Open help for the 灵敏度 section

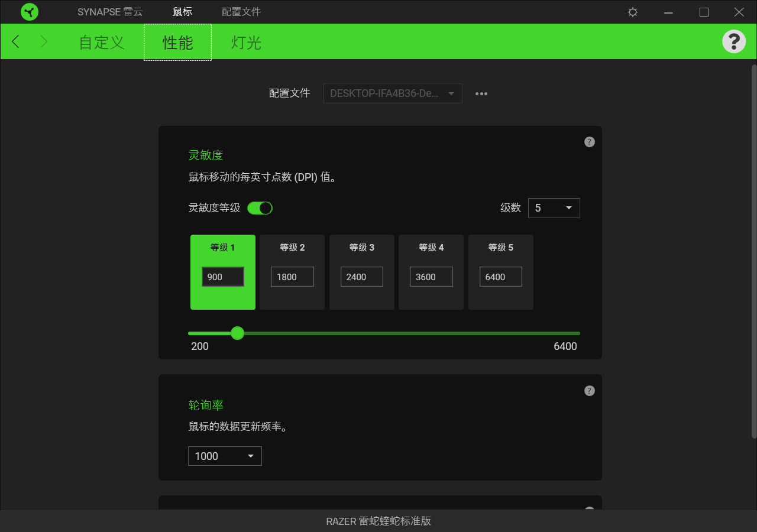point(590,142)
